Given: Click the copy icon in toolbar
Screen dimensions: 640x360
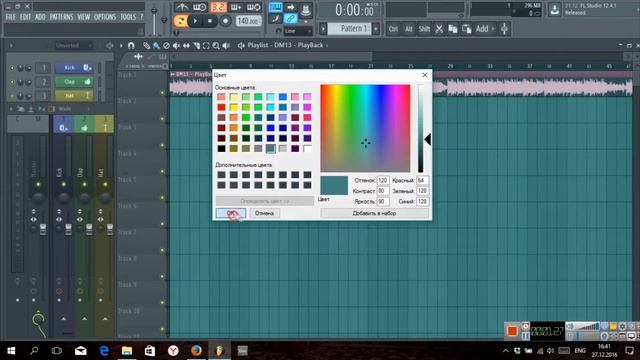Looking at the screenshot, I should (453, 29).
